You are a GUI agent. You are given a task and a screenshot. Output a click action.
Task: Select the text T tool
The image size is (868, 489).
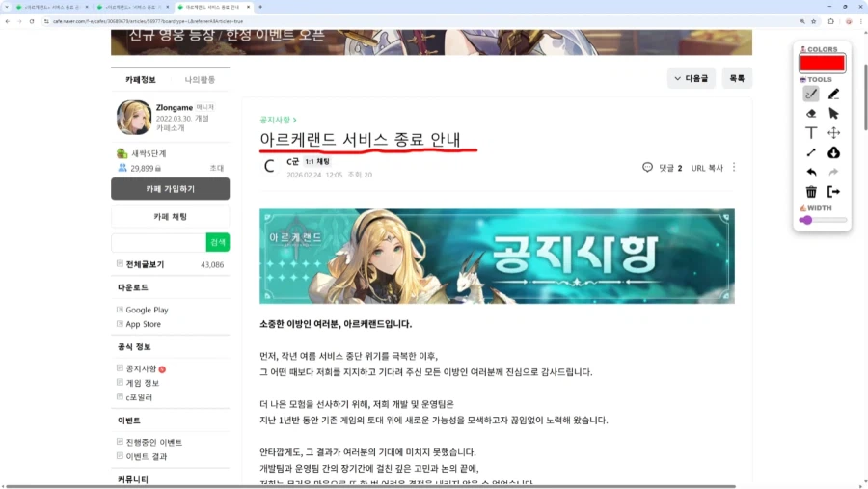(811, 133)
